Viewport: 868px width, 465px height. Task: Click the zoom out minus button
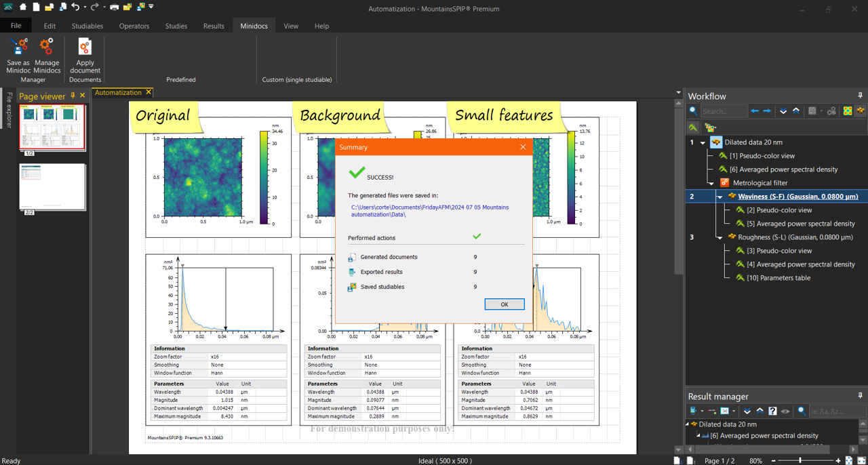click(774, 461)
